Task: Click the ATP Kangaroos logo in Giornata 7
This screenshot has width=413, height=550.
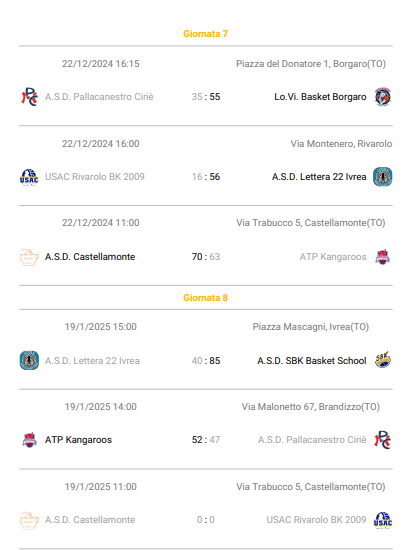Action: point(382,257)
